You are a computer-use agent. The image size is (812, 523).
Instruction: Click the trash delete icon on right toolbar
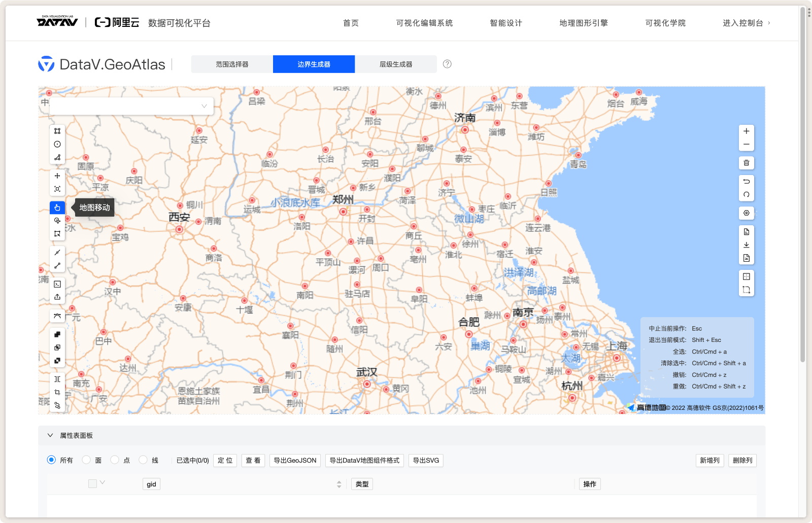pyautogui.click(x=746, y=163)
